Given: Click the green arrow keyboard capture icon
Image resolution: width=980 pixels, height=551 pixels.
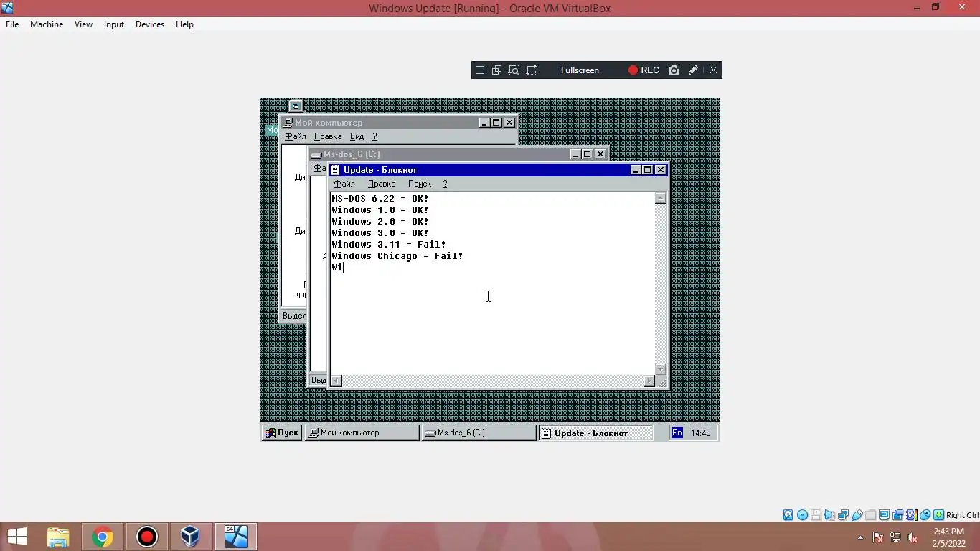Looking at the screenshot, I should pyautogui.click(x=938, y=515).
